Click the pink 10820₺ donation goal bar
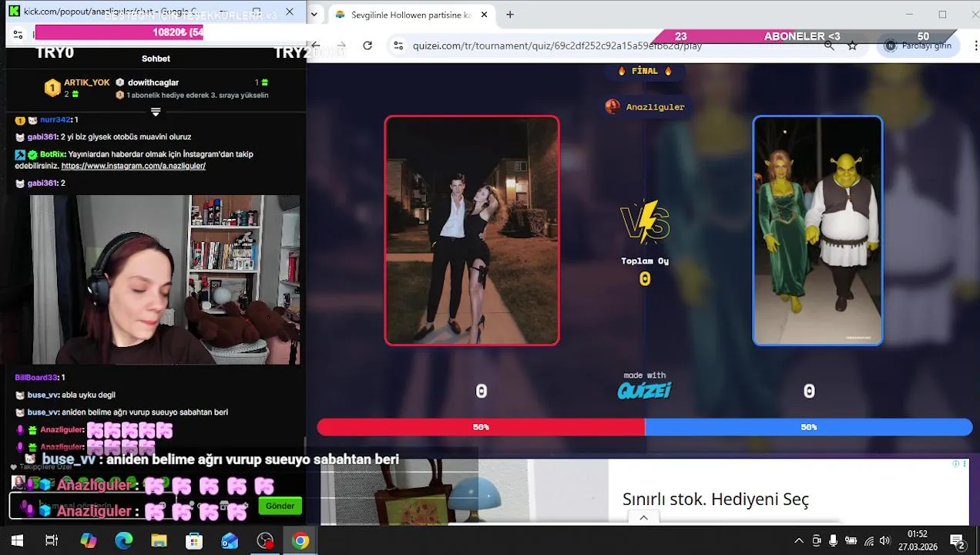The image size is (980, 555). click(x=119, y=32)
